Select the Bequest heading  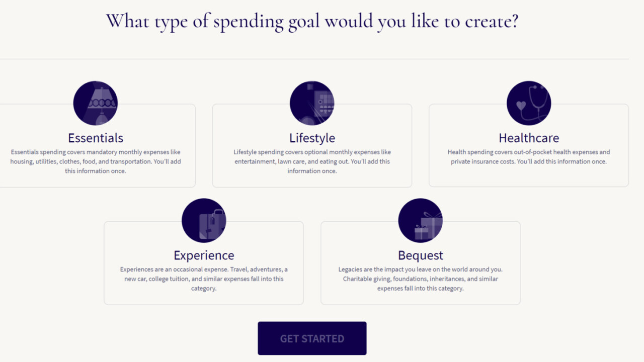pyautogui.click(x=421, y=255)
